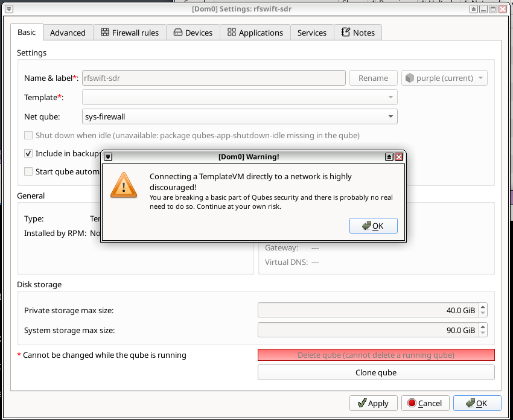This screenshot has height=420, width=513.
Task: Click the purple cube icon in the label selector
Action: 409,78
